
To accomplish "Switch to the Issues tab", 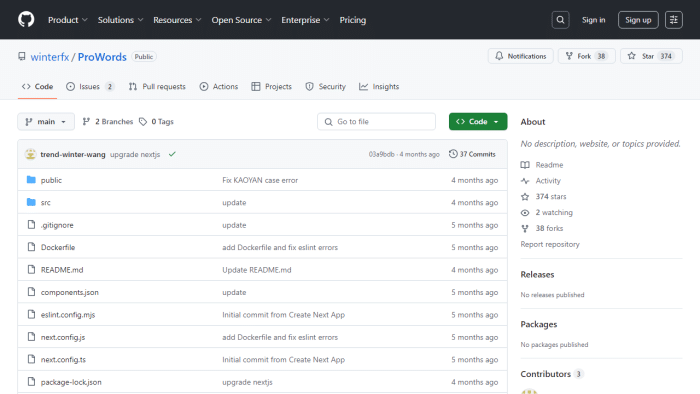I will click(x=90, y=87).
